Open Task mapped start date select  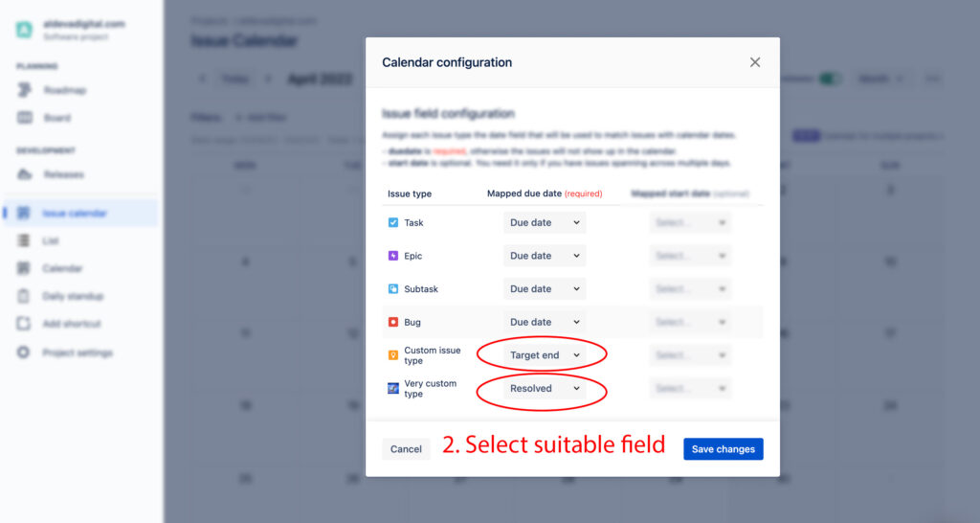pyautogui.click(x=690, y=223)
